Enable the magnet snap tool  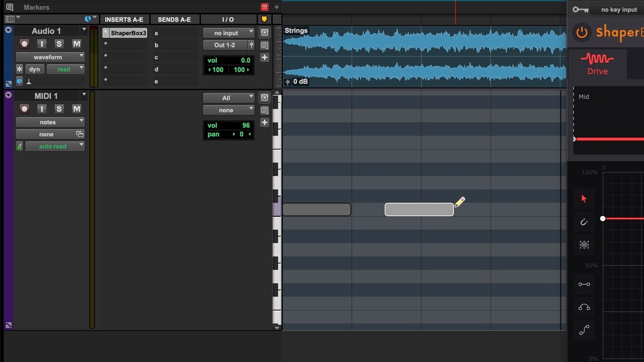[584, 221]
